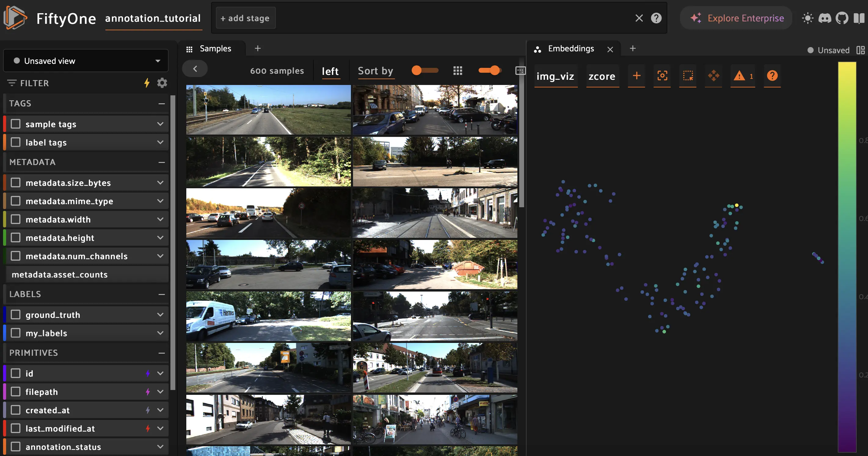Tick the metadata.width checkbox

pos(16,219)
